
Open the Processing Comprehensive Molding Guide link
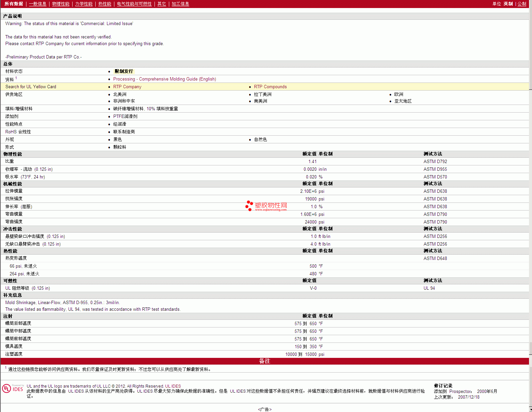pyautogui.click(x=165, y=79)
